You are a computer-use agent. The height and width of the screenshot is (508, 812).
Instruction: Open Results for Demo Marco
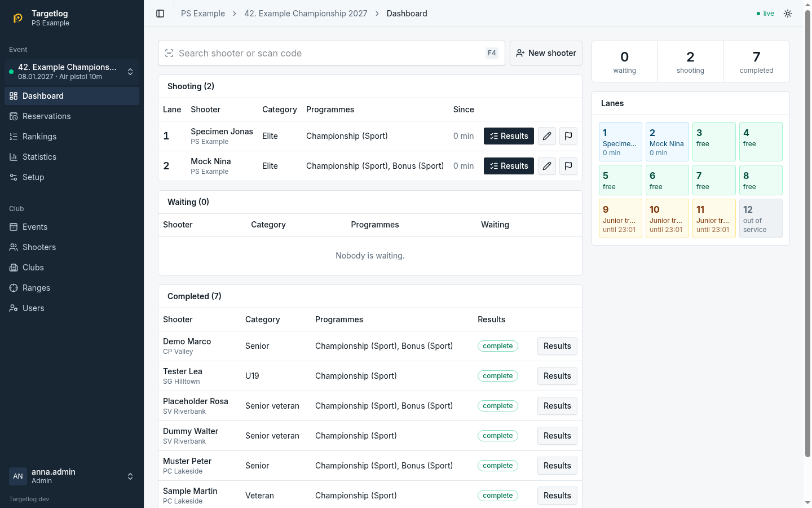(557, 346)
